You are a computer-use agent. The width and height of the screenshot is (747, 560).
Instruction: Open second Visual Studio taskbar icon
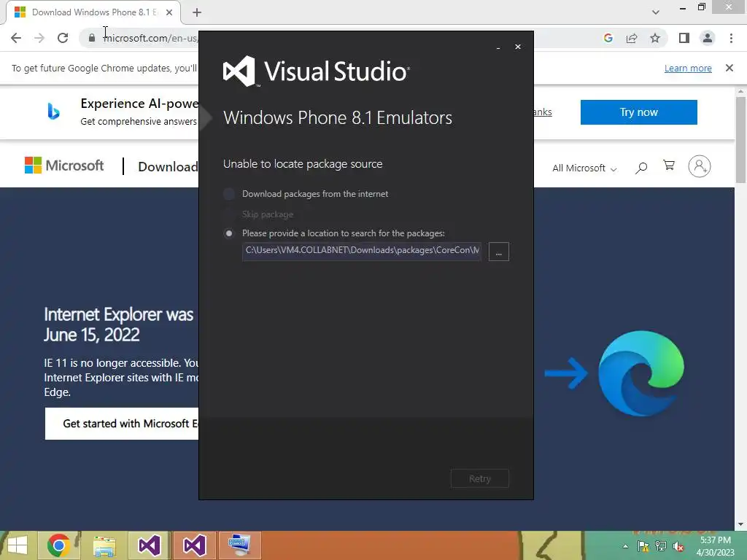click(x=194, y=545)
